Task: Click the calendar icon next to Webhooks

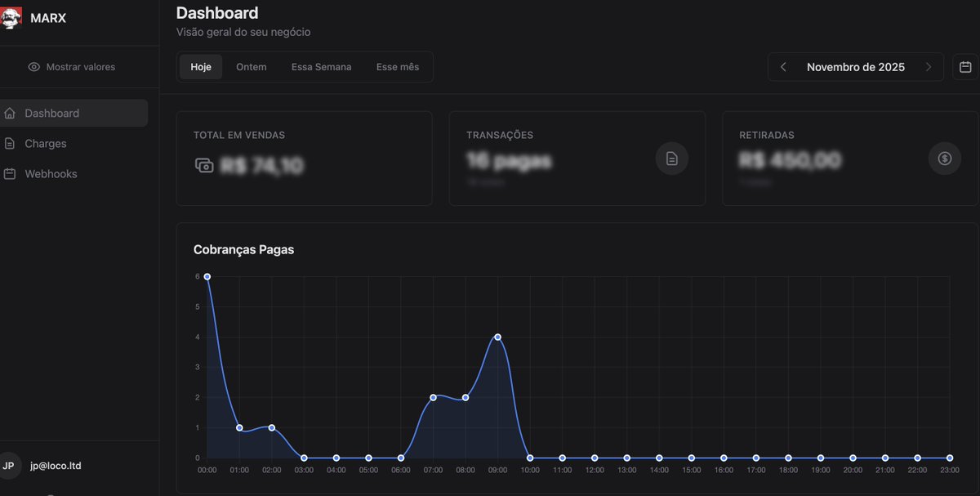Action: click(x=10, y=174)
